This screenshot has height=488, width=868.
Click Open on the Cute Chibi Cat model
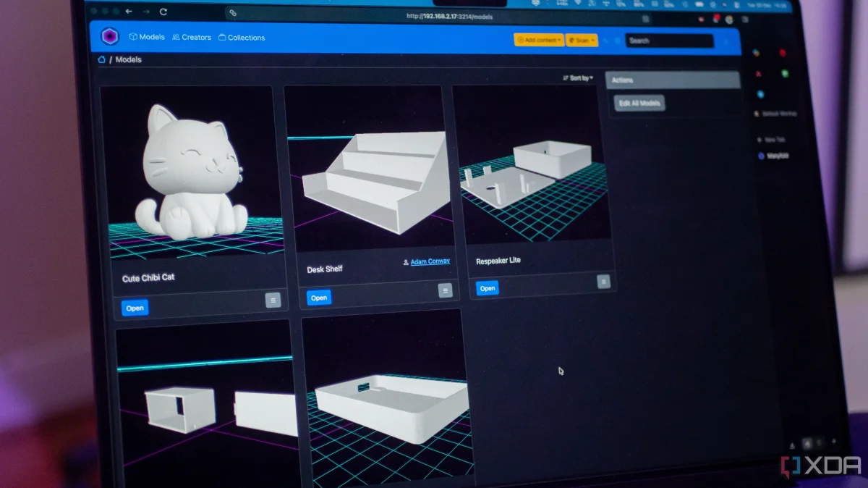pyautogui.click(x=135, y=308)
